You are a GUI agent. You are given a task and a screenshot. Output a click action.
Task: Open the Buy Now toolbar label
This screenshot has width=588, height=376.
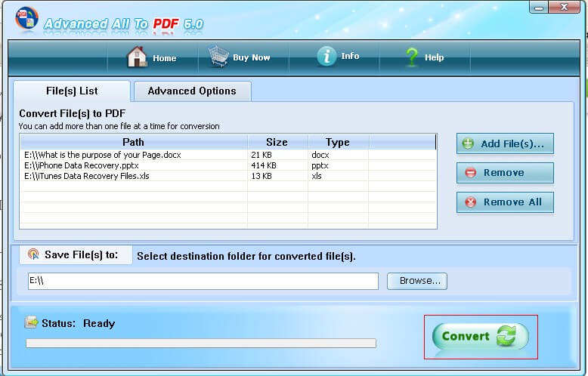[x=251, y=57]
